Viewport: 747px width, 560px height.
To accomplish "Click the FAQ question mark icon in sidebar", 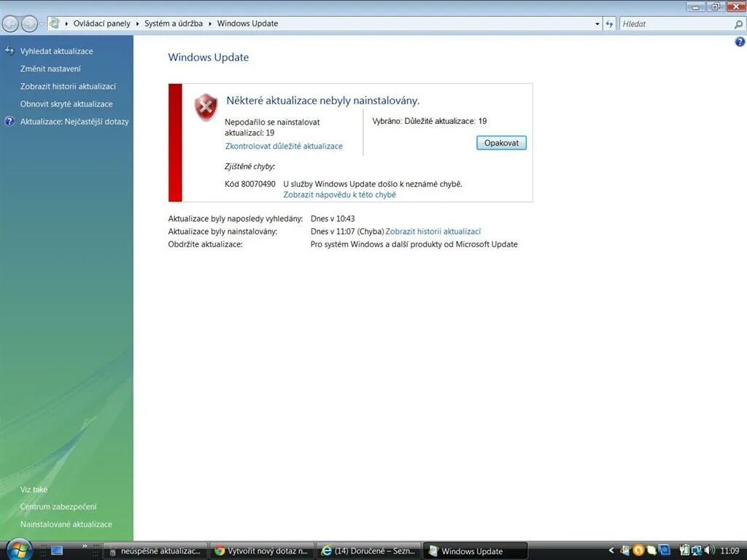I will (9, 122).
